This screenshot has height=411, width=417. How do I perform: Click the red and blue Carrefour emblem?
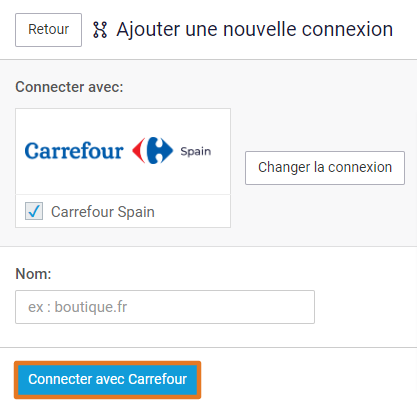coord(153,150)
